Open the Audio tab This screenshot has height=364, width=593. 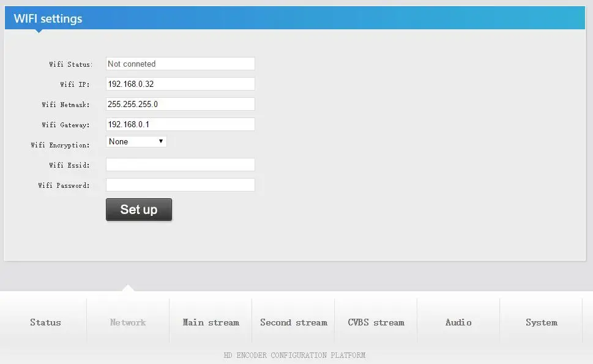pyautogui.click(x=458, y=322)
